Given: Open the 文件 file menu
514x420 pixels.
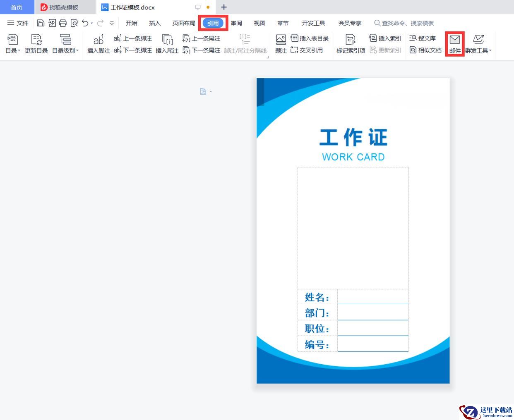Looking at the screenshot, I should [x=18, y=23].
